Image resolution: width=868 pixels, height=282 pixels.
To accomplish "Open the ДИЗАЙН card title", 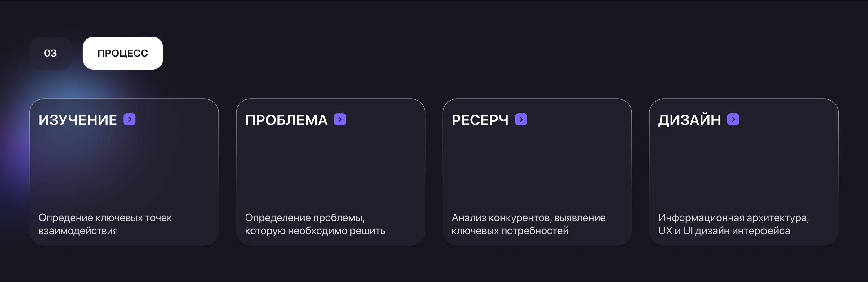I will pos(689,120).
